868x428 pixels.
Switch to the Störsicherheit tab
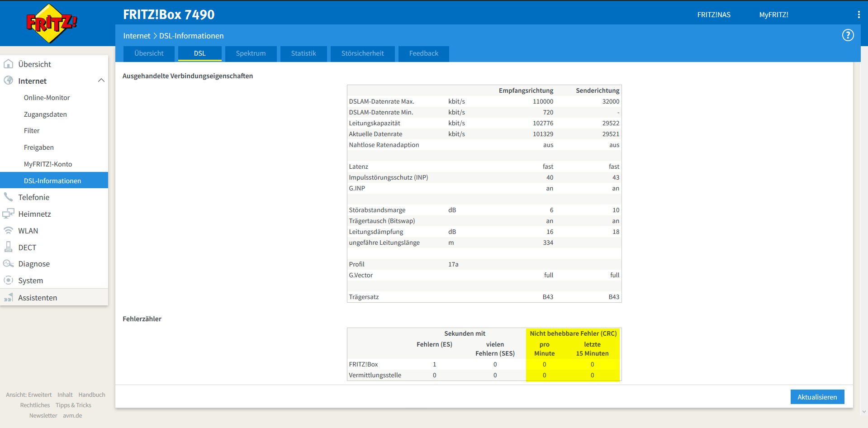(363, 53)
